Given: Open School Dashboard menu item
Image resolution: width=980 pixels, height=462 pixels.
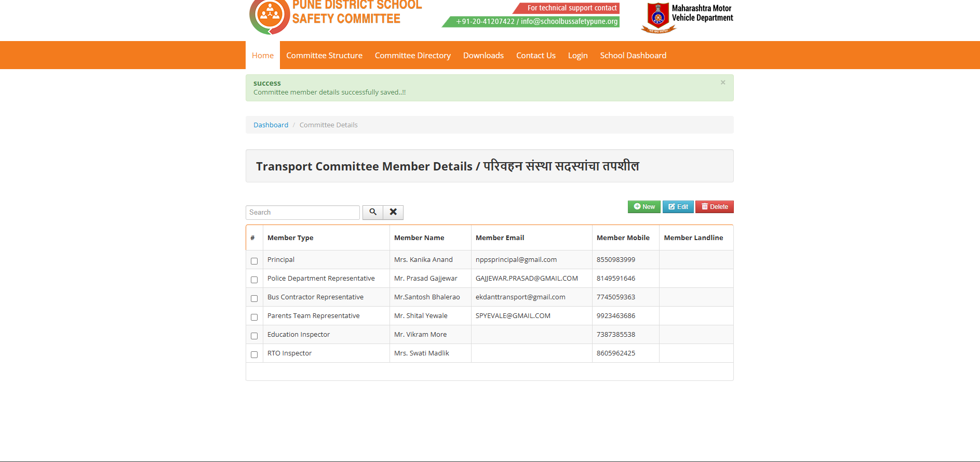Looking at the screenshot, I should [x=633, y=55].
